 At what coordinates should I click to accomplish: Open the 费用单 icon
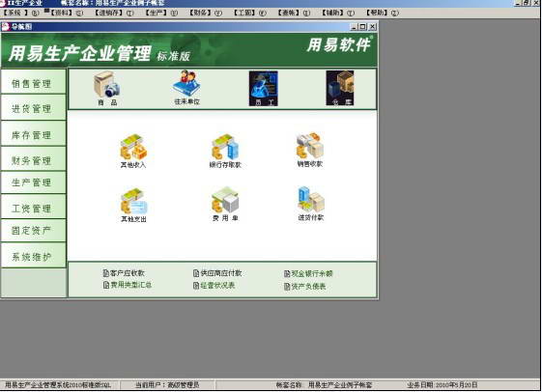(225, 204)
